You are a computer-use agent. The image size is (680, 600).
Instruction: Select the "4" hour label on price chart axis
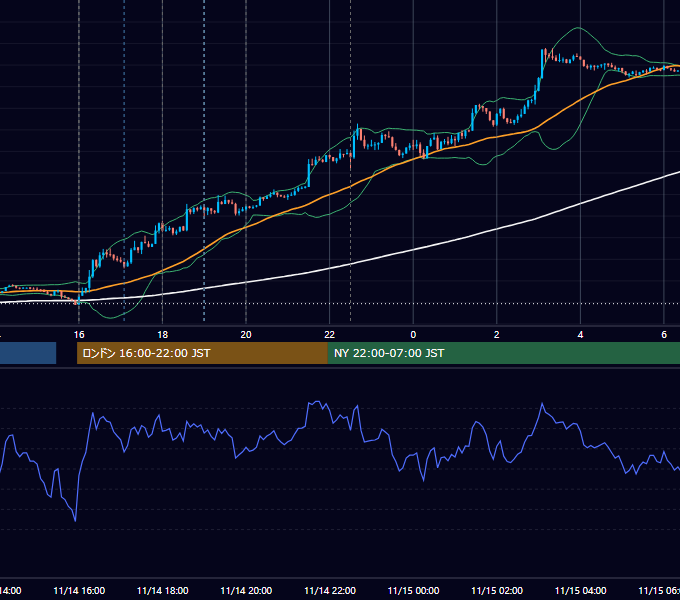pos(580,334)
